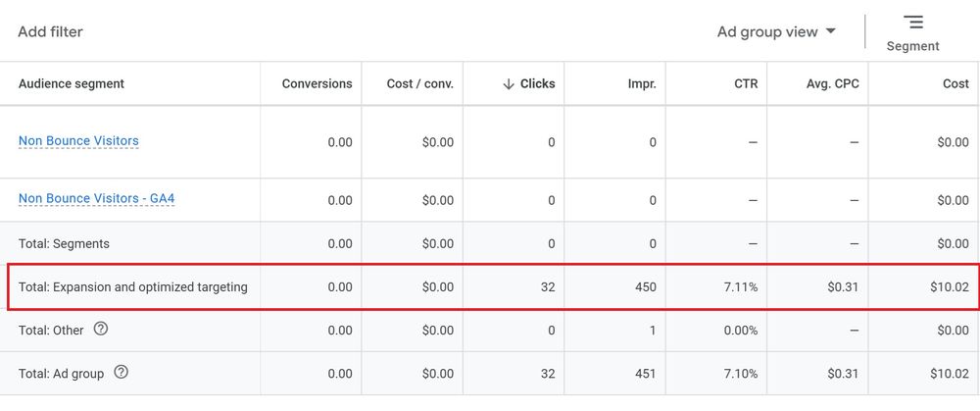
Task: Click the Add filter field
Action: click(51, 31)
